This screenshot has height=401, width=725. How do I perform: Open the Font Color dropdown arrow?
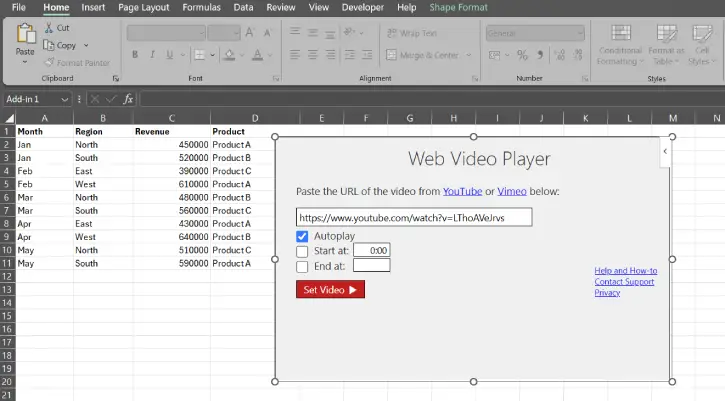[270, 55]
